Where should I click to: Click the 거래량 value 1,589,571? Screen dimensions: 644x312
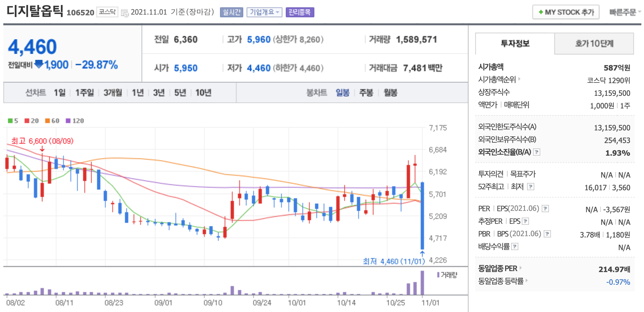416,40
